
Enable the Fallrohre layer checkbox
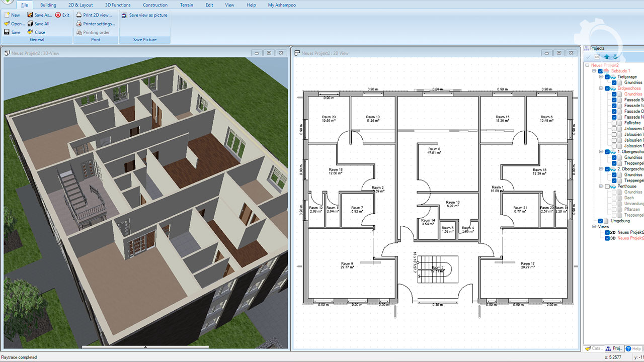click(x=614, y=123)
